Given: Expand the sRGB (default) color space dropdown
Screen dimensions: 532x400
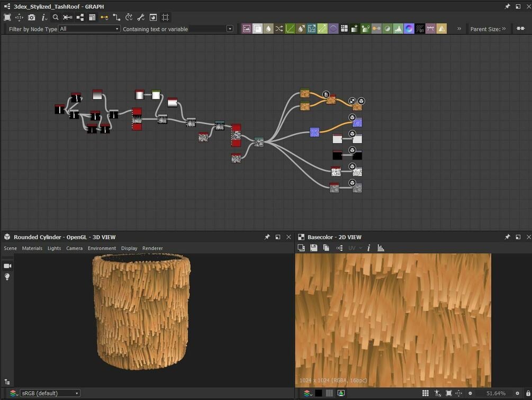Looking at the screenshot, I should [50, 393].
